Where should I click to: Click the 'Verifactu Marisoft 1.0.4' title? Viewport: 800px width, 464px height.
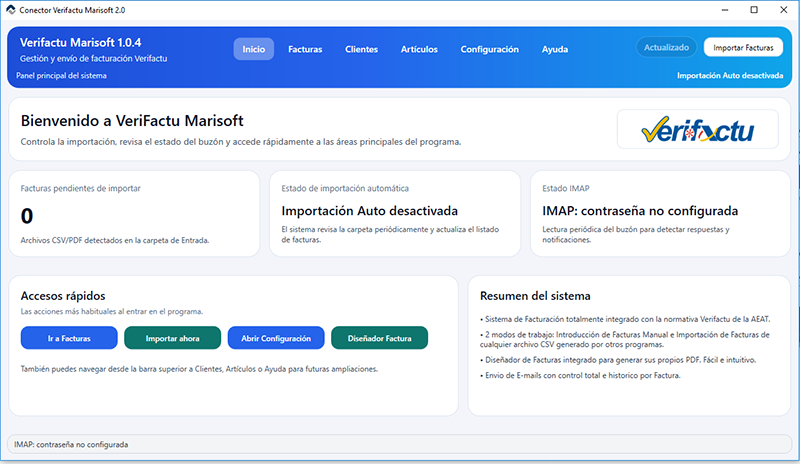(x=81, y=42)
